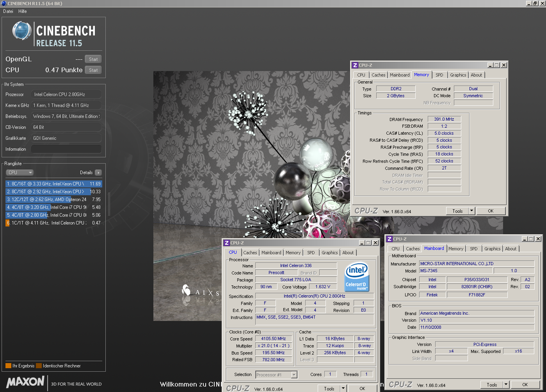Image resolution: width=546 pixels, height=392 pixels.
Task: Open Graphics tab in Mainboard CPU-Z window
Action: 492,249
